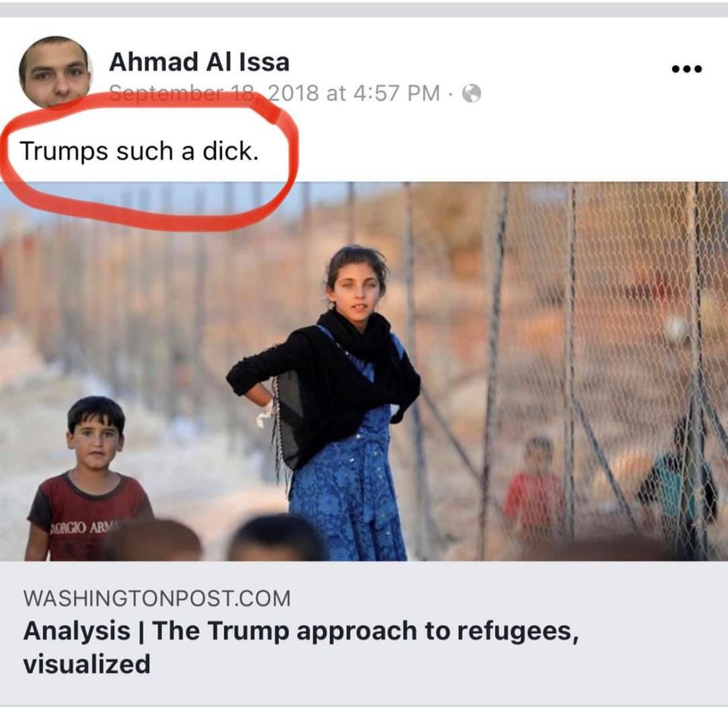728x720 pixels.
Task: Click the word "visualized" in the headline
Action: tap(86, 664)
